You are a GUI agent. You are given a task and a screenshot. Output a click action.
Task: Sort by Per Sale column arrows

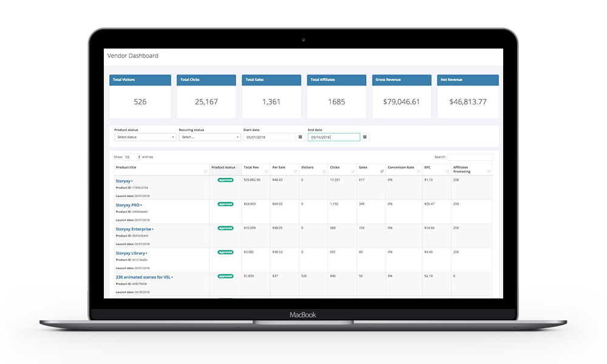(295, 171)
